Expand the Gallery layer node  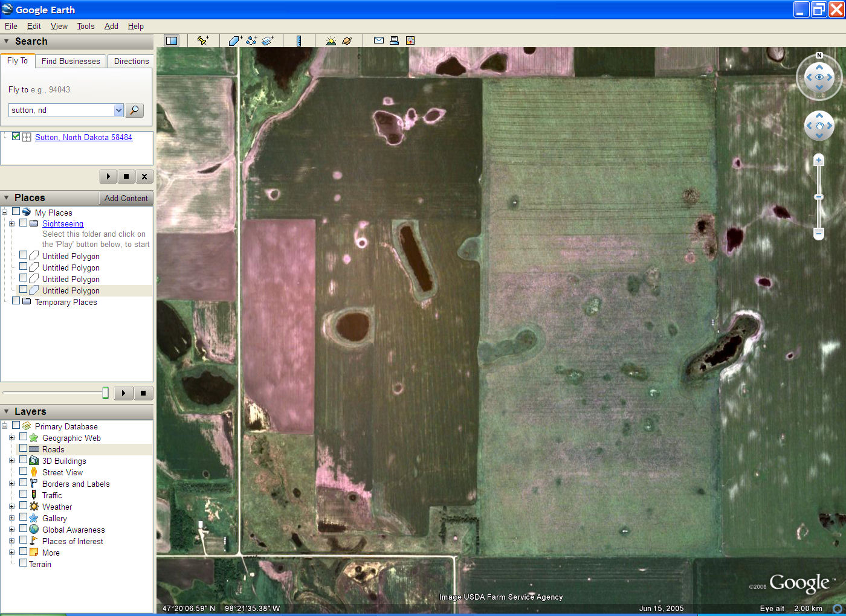coord(11,518)
